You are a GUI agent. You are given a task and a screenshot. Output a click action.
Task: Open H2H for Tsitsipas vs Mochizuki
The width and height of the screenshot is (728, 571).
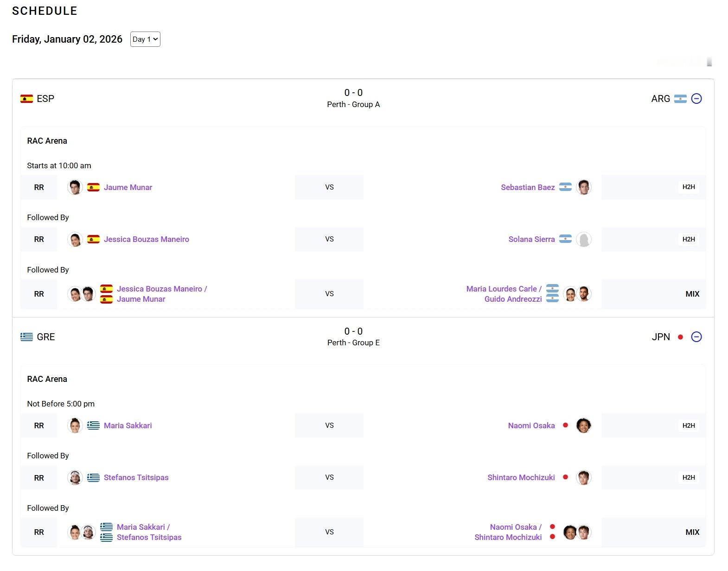[x=688, y=477]
